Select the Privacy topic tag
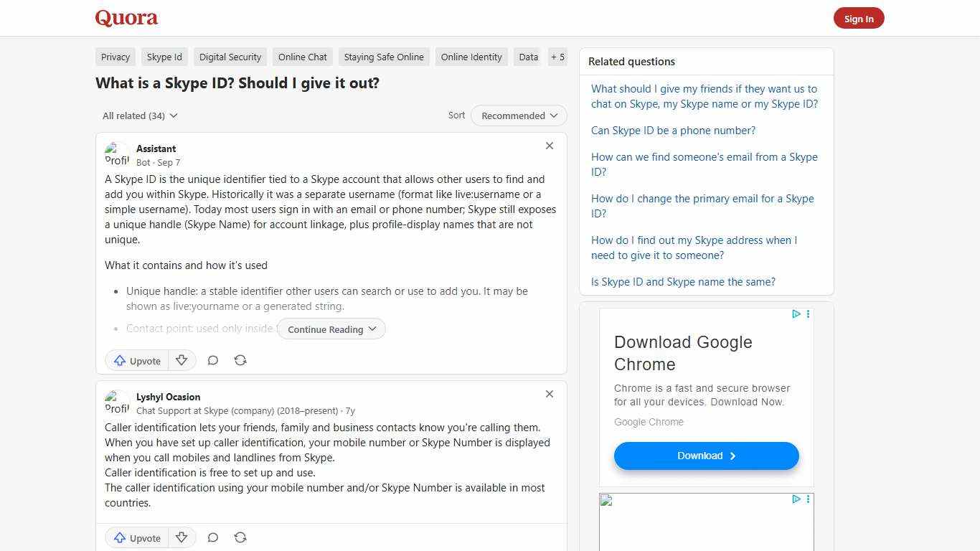This screenshot has width=980, height=551. pyautogui.click(x=115, y=57)
